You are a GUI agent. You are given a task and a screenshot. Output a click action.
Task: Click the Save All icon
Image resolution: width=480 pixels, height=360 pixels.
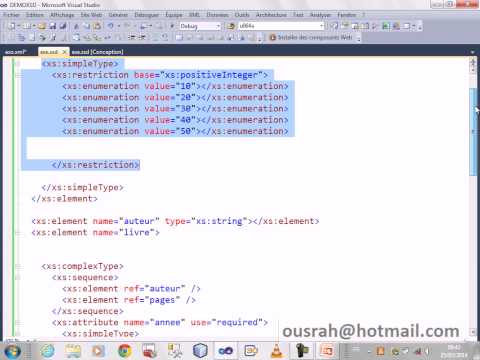pyautogui.click(x=63, y=26)
